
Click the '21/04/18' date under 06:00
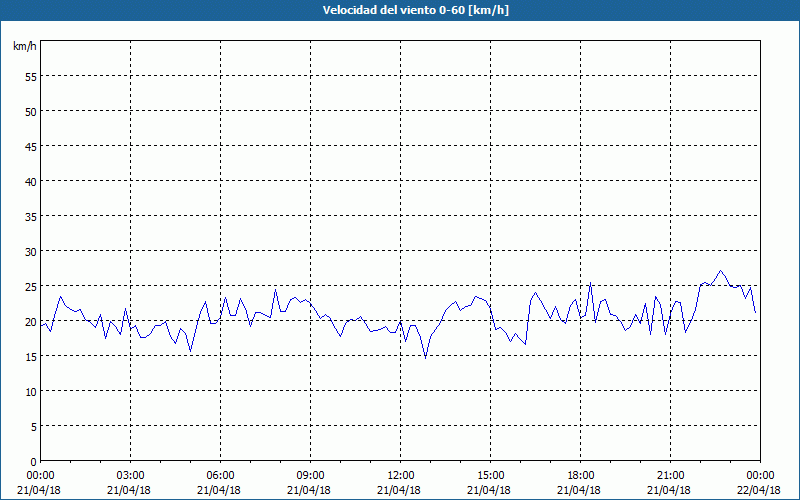pyautogui.click(x=219, y=490)
